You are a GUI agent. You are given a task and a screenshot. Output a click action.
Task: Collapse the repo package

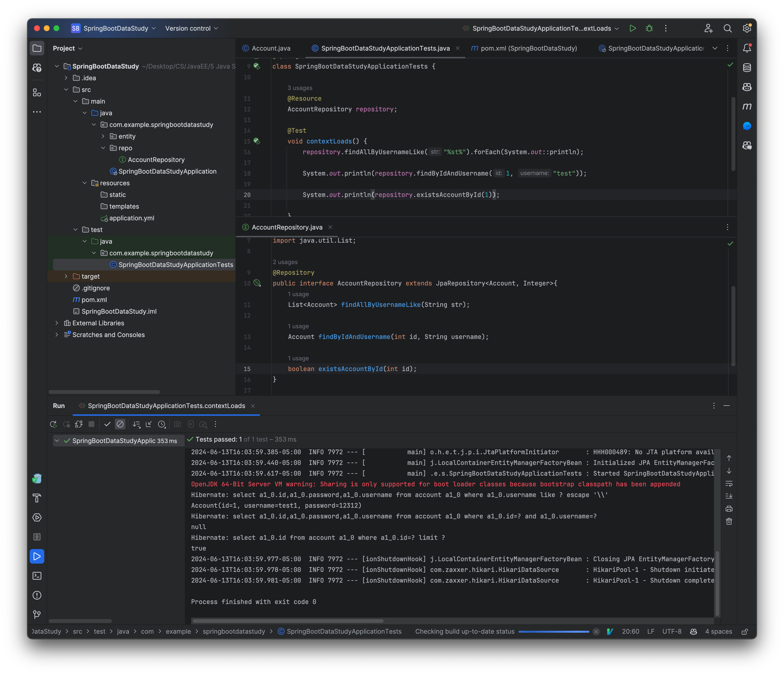tap(103, 148)
